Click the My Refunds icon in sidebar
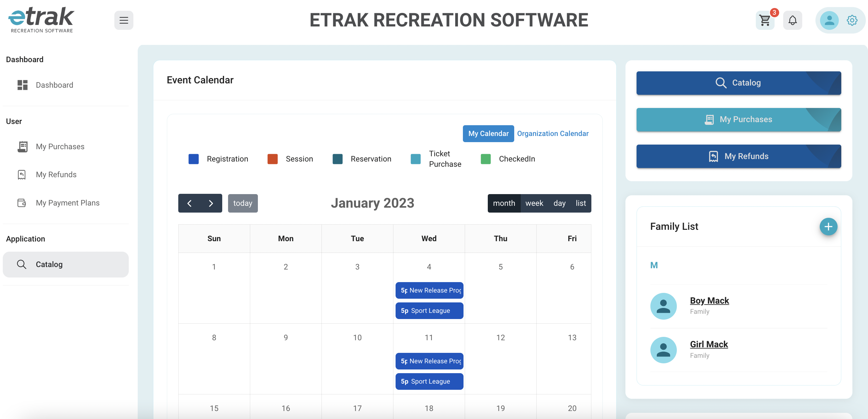Viewport: 868px width, 419px height. [x=22, y=175]
